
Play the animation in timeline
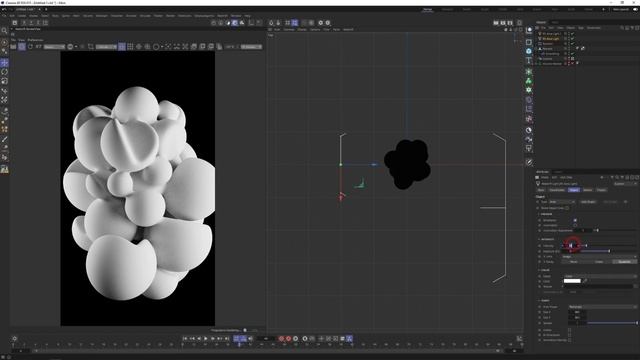click(206, 338)
